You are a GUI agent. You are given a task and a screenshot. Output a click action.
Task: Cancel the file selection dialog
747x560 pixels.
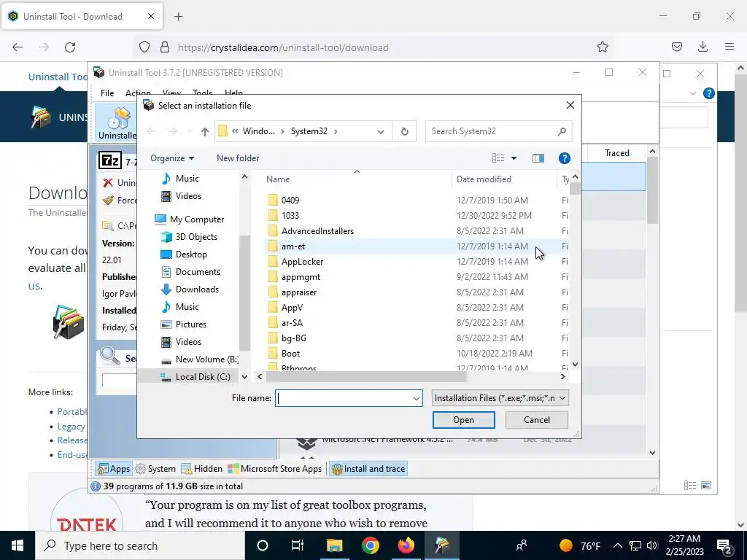pyautogui.click(x=536, y=420)
